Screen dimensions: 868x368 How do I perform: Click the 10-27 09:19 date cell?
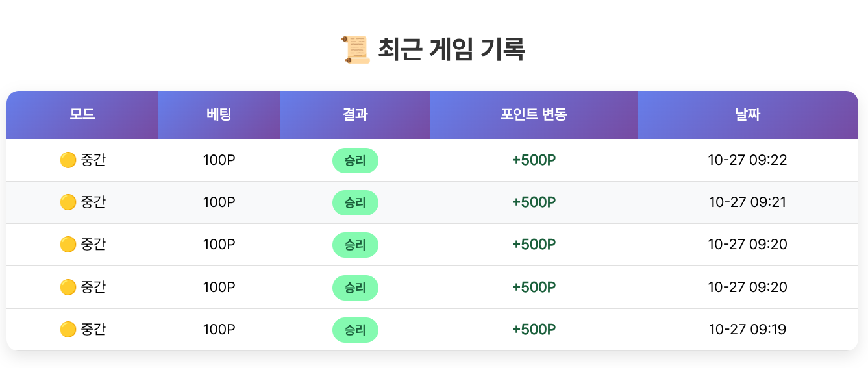tap(747, 330)
